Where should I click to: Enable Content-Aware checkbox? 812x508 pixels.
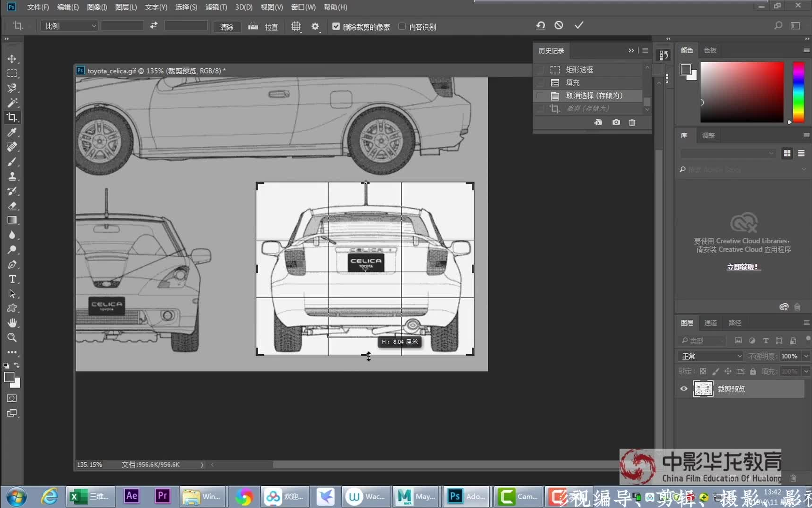[x=402, y=26]
